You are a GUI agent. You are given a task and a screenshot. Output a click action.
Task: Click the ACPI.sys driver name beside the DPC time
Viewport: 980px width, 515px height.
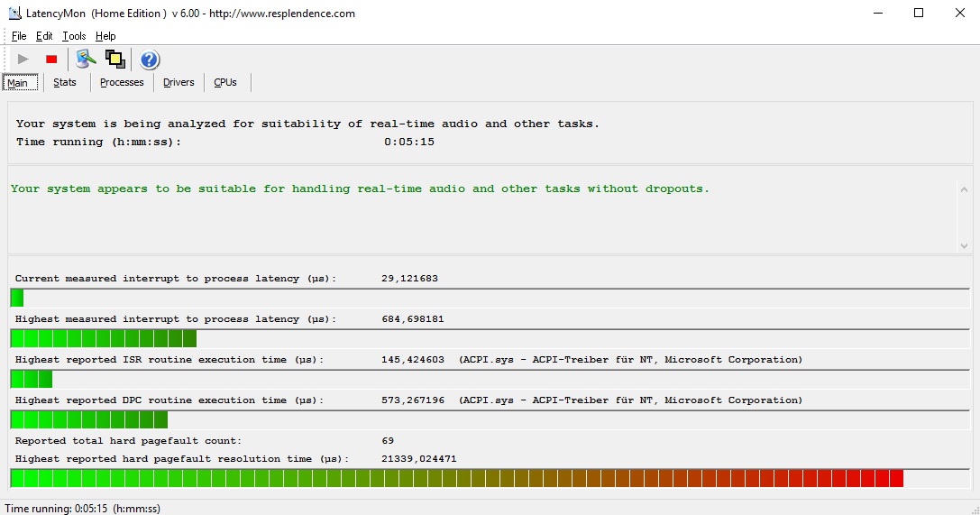[x=630, y=400]
